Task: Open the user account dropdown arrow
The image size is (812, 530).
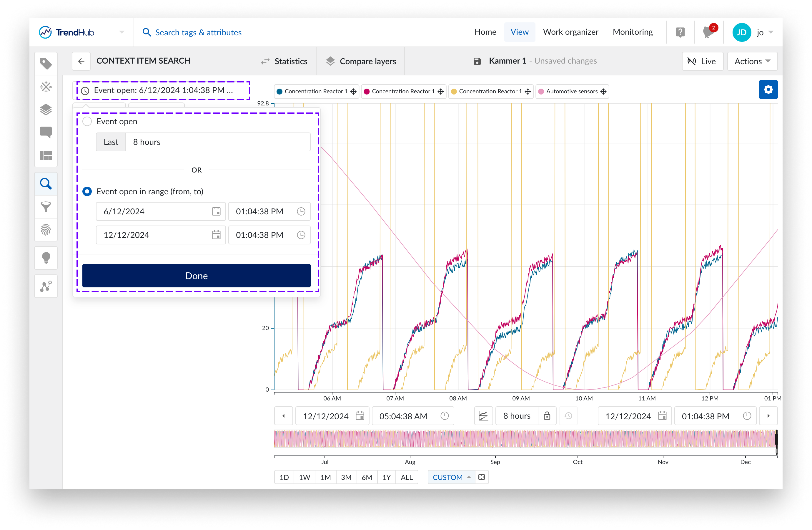Action: click(771, 32)
